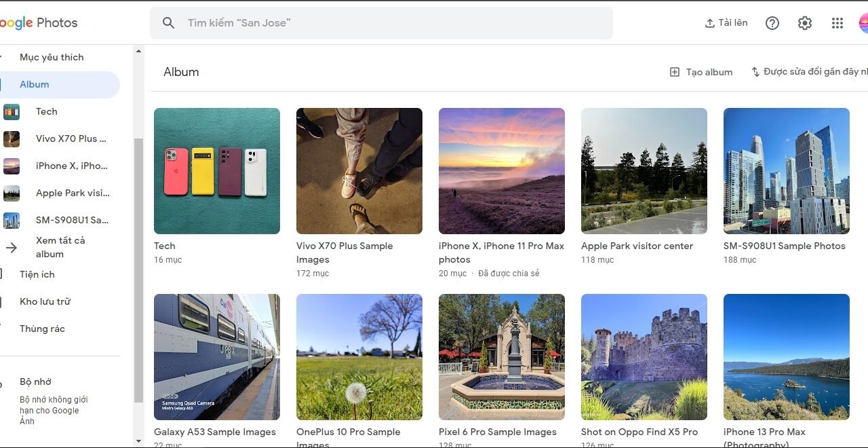The width and height of the screenshot is (868, 448).
Task: Open the Google apps grid icon
Action: 837,23
